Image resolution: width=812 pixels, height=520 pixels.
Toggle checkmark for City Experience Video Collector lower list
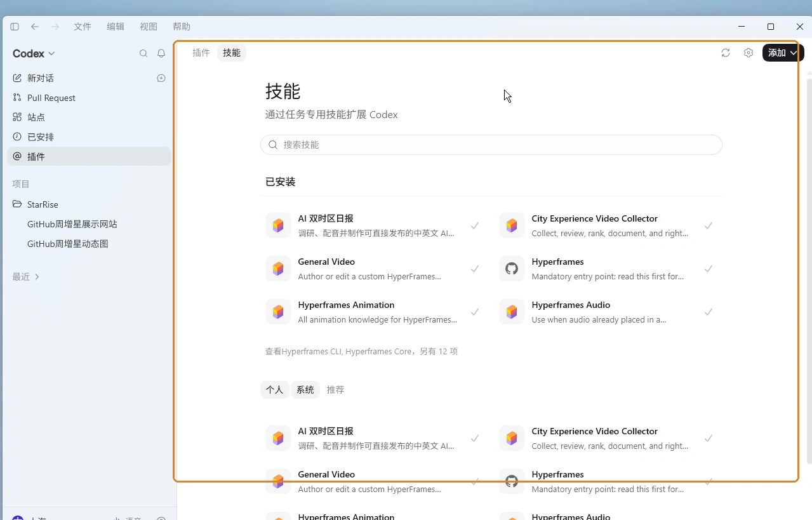coord(709,438)
